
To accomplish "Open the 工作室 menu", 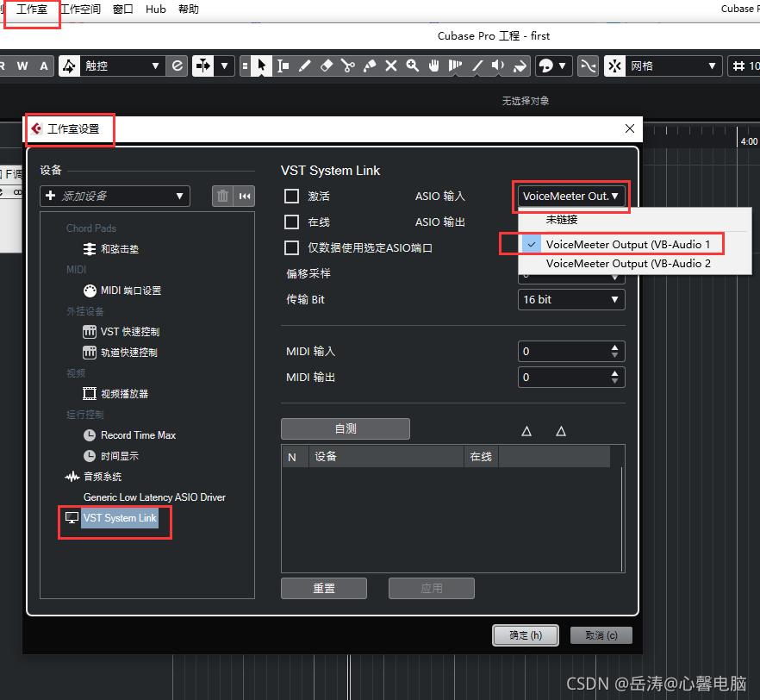I will click(32, 9).
